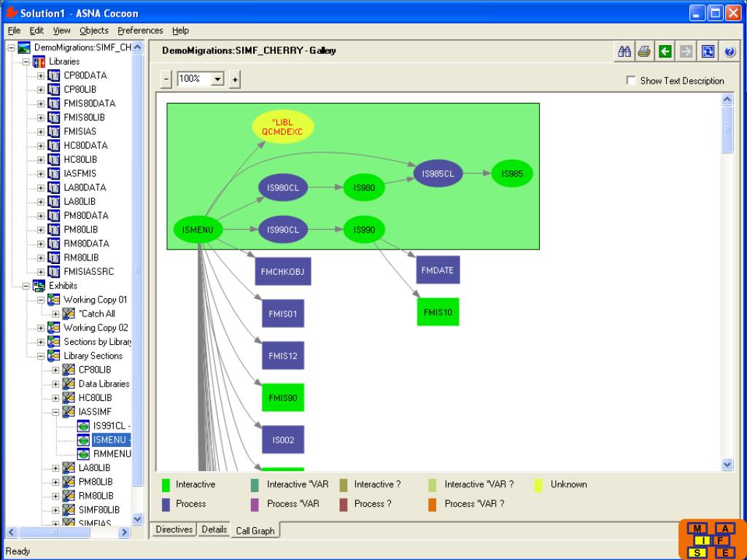Select the RM80DATA library item
747x560 pixels.
(x=86, y=244)
